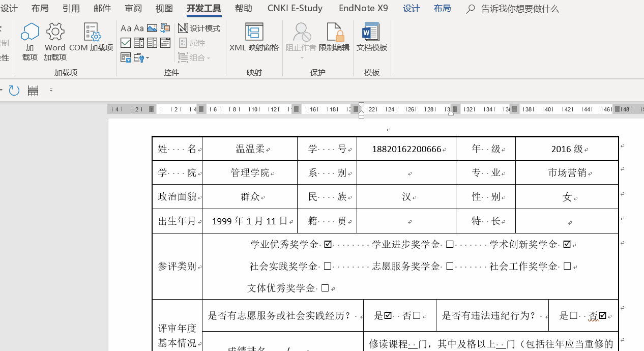Open the Word 加载项 add-ins dialog
This screenshot has width=644, height=351.
click(x=55, y=42)
